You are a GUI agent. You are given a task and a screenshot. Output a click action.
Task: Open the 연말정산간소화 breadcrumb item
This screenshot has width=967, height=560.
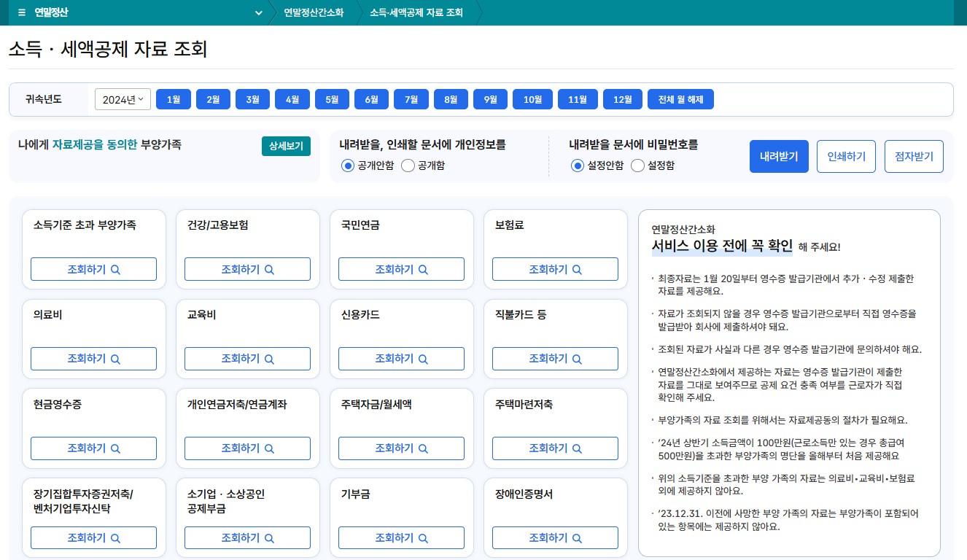point(312,12)
